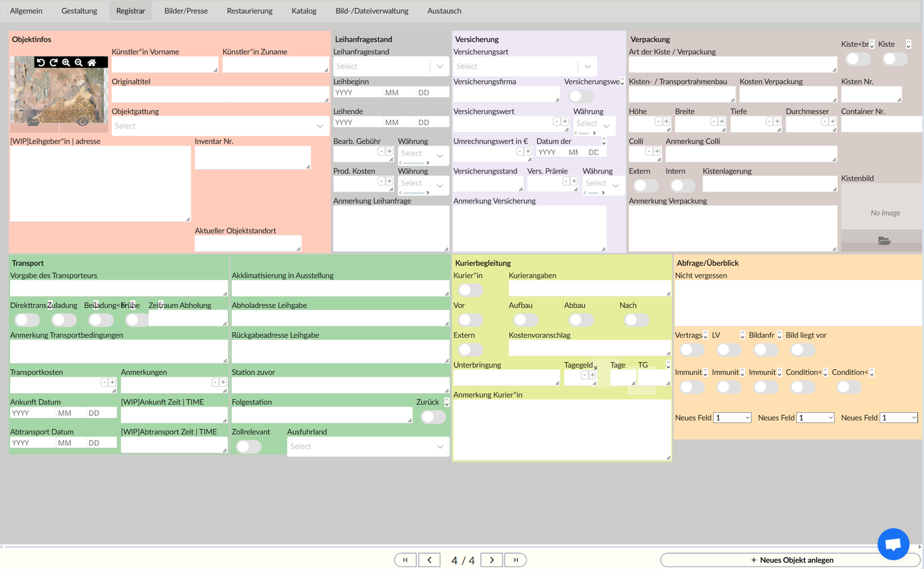Open the Ausfuhrland dropdown
This screenshot has width=924, height=569.
[x=368, y=446]
